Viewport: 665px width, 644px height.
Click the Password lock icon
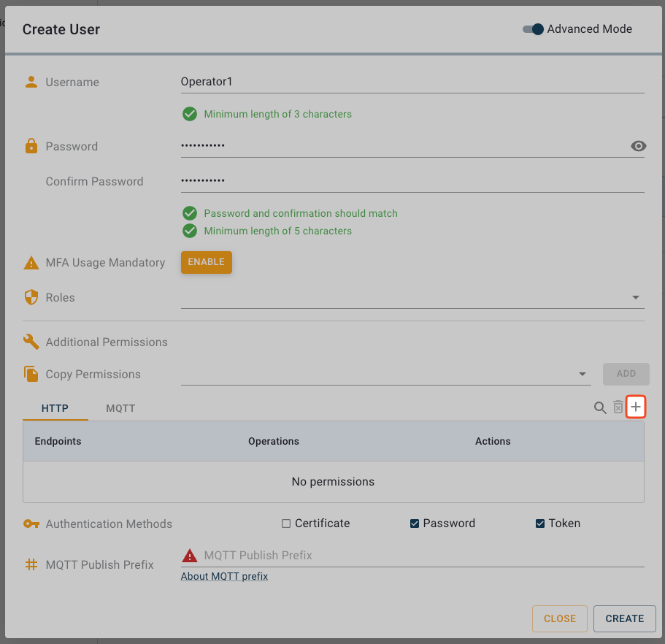click(31, 146)
